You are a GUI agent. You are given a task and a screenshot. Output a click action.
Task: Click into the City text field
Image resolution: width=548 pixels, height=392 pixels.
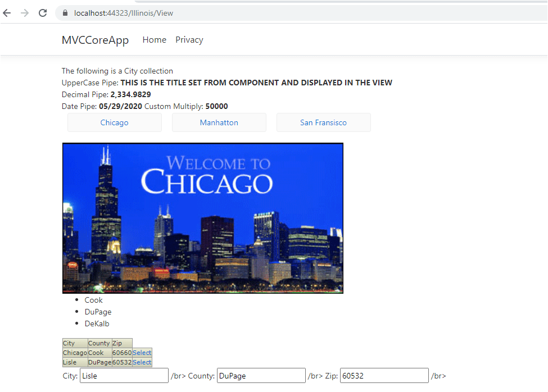124,376
